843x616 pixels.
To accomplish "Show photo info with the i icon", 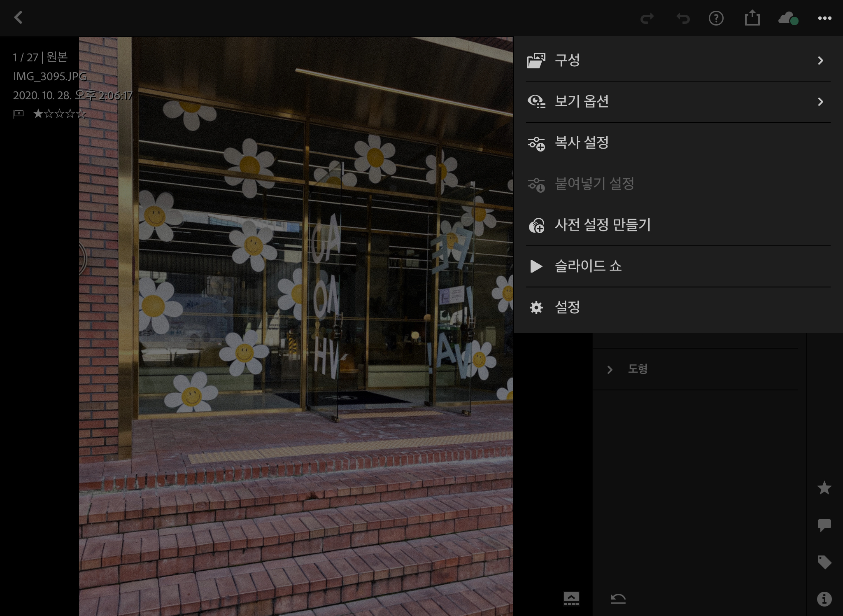I will pyautogui.click(x=824, y=599).
